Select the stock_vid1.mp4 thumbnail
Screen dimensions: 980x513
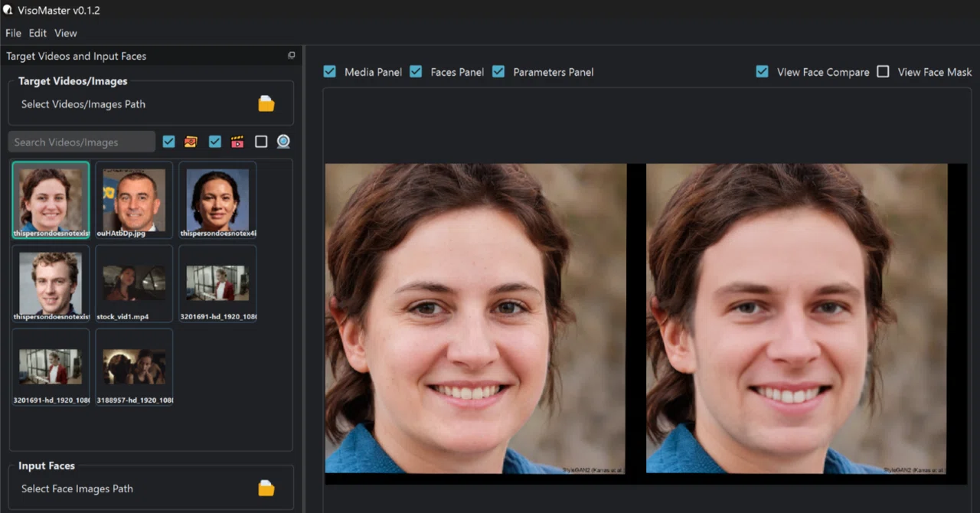(x=134, y=283)
